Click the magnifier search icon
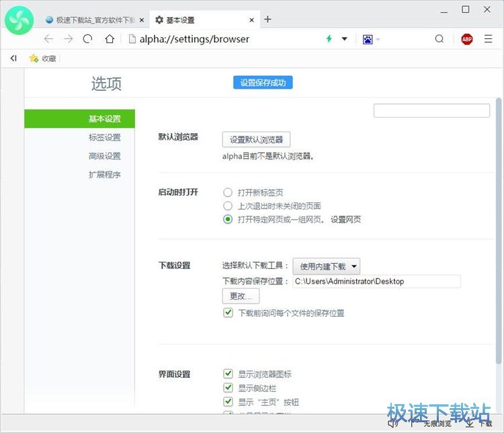 [x=439, y=39]
